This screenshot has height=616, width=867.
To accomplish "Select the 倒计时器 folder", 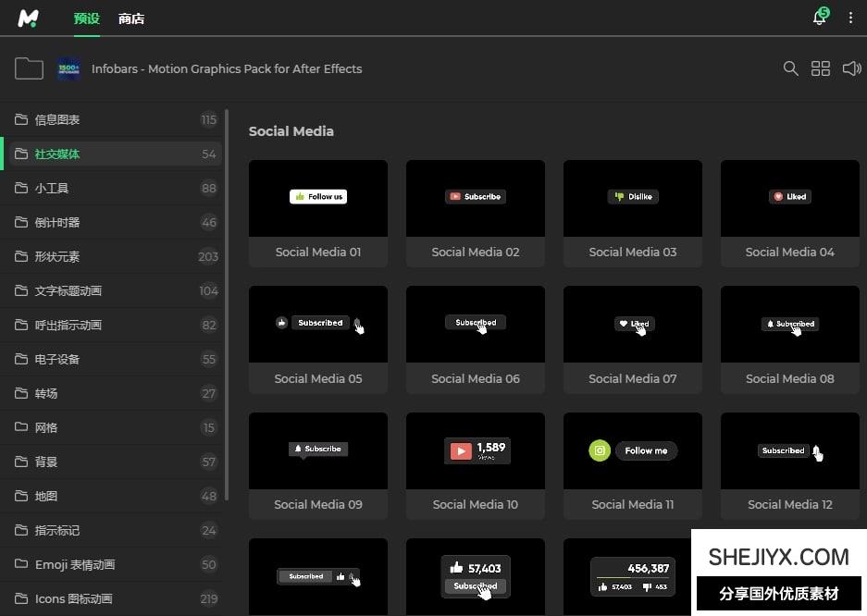I will click(x=57, y=222).
